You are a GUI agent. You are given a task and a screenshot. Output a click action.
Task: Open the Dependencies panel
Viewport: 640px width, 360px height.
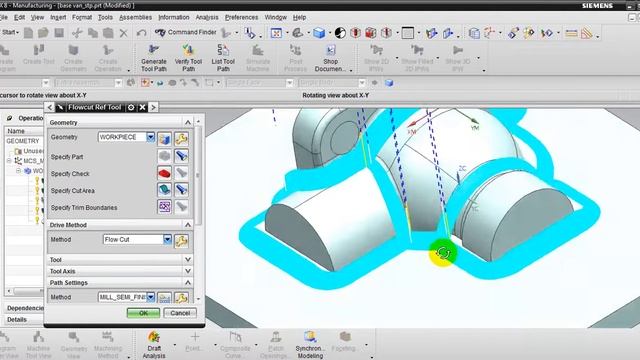click(x=25, y=308)
